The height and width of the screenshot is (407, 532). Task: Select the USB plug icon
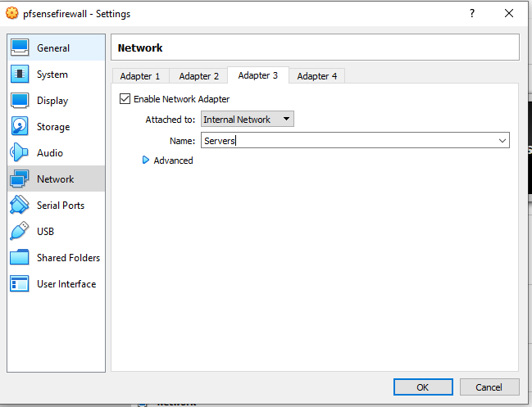pos(20,231)
